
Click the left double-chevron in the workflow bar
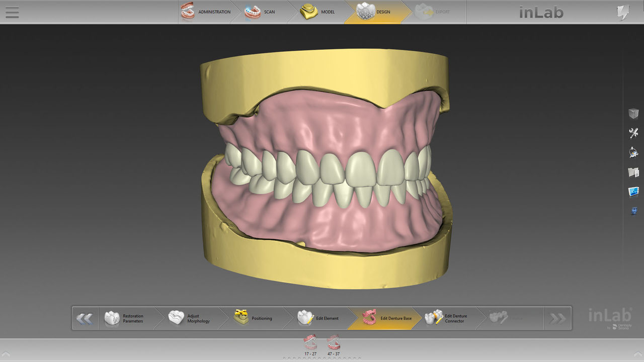(85, 318)
